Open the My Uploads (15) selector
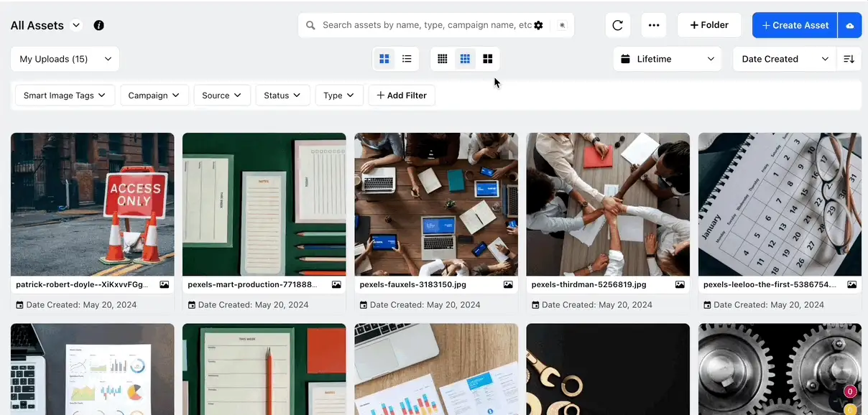This screenshot has width=868, height=415. [65, 58]
